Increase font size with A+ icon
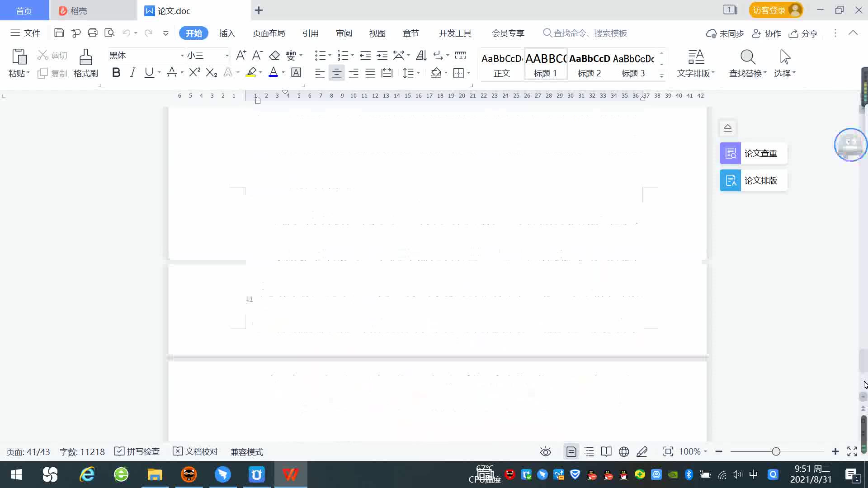The height and width of the screenshot is (488, 868). [x=241, y=55]
